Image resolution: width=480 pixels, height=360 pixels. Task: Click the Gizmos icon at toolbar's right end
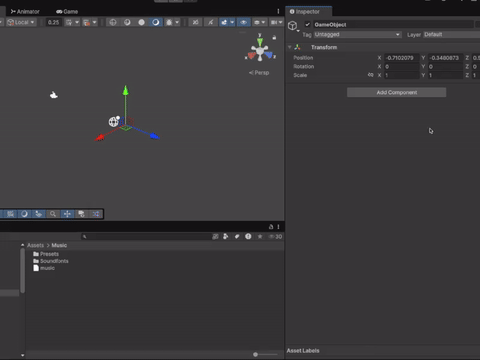pos(274,22)
